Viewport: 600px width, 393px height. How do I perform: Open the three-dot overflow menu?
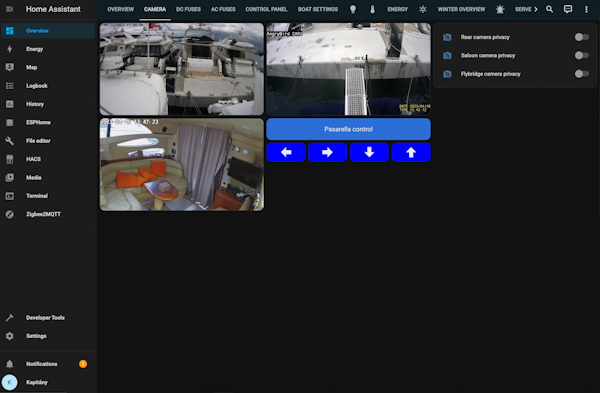[x=586, y=9]
